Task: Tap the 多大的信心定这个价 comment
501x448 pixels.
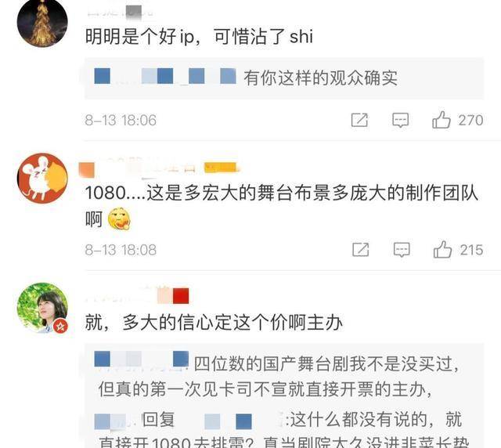Action: (x=214, y=323)
